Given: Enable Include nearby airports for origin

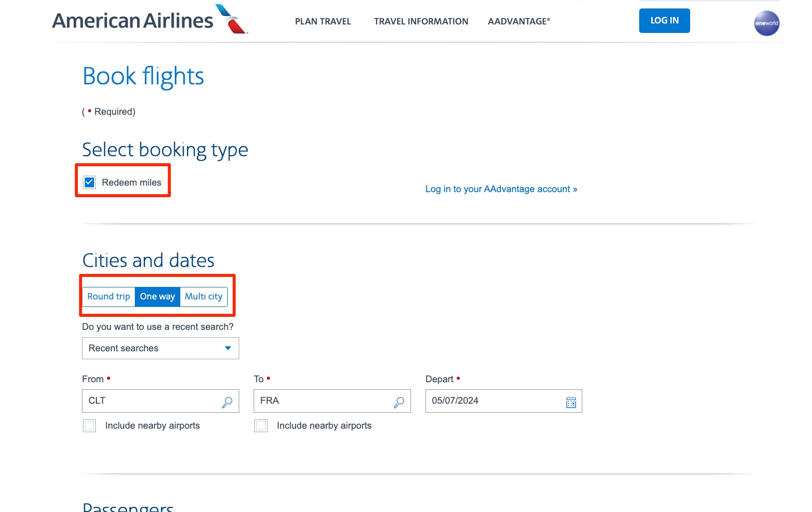Looking at the screenshot, I should point(89,426).
